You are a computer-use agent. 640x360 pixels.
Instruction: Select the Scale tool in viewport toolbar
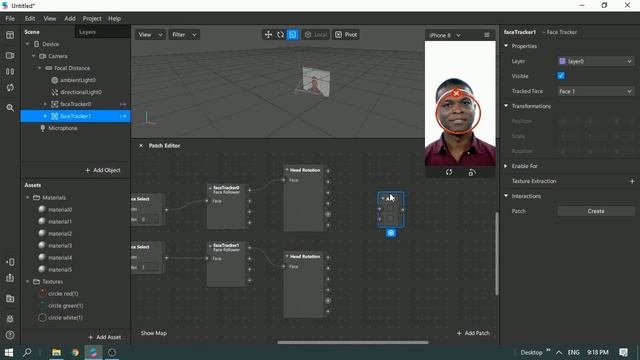(293, 35)
